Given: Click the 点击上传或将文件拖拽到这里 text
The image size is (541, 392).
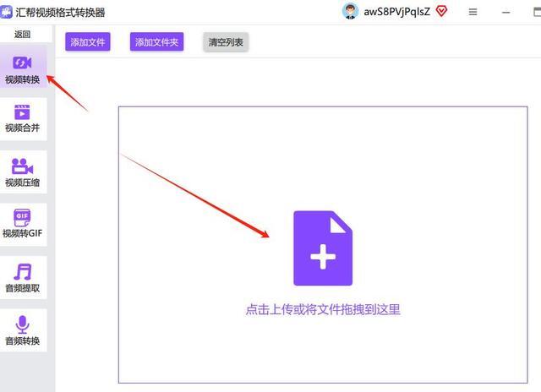Looking at the screenshot, I should pos(323,309).
